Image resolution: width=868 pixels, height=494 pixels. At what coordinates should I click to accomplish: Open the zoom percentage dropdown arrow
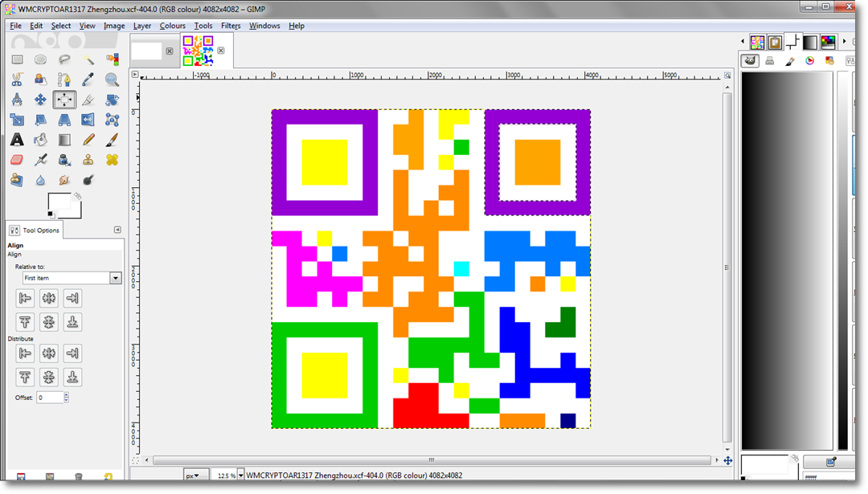(241, 476)
